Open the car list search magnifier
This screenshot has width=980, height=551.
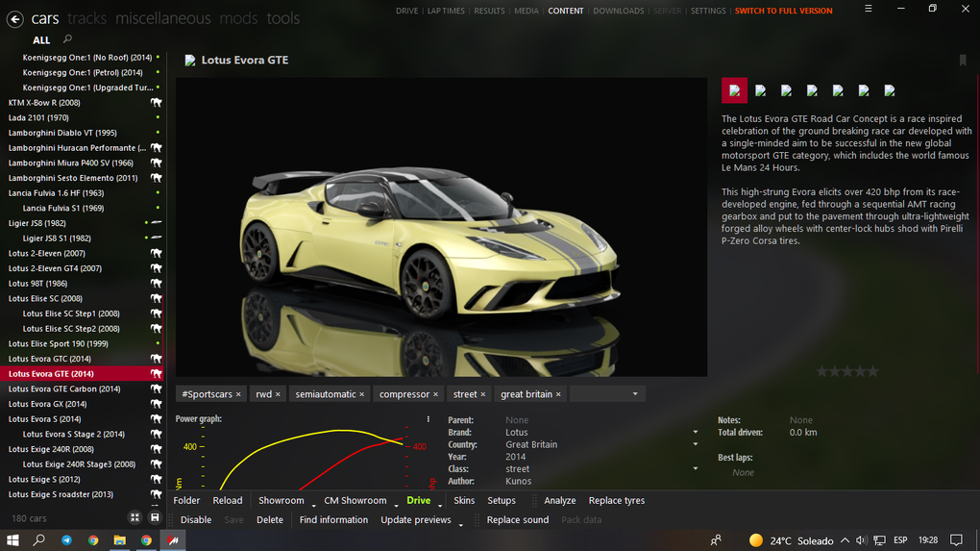pos(67,39)
